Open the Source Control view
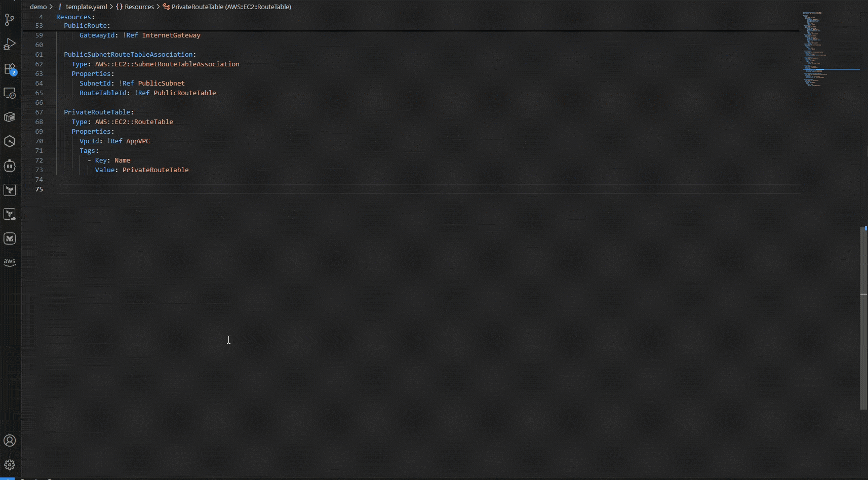Viewport: 868px width, 480px height. (x=9, y=20)
